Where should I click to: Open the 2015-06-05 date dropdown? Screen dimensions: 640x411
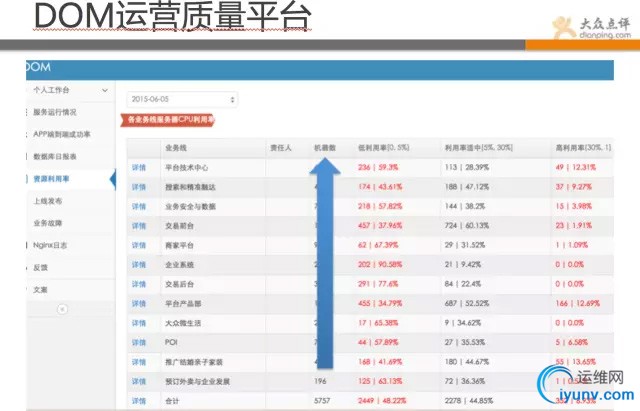(x=182, y=99)
